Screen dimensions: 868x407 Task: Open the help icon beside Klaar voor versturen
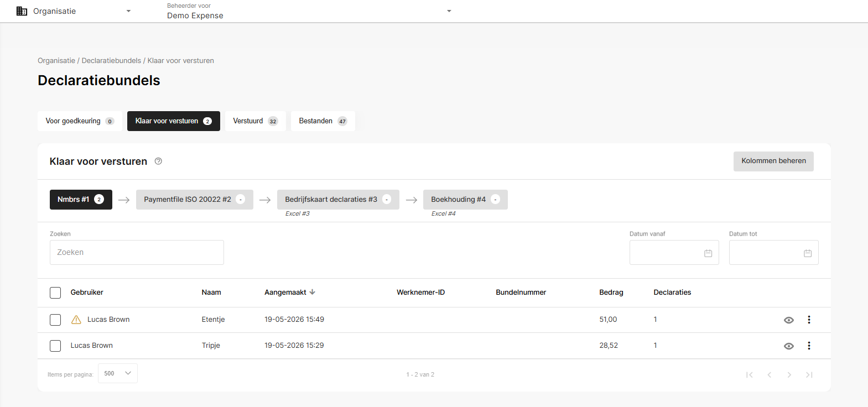tap(158, 161)
